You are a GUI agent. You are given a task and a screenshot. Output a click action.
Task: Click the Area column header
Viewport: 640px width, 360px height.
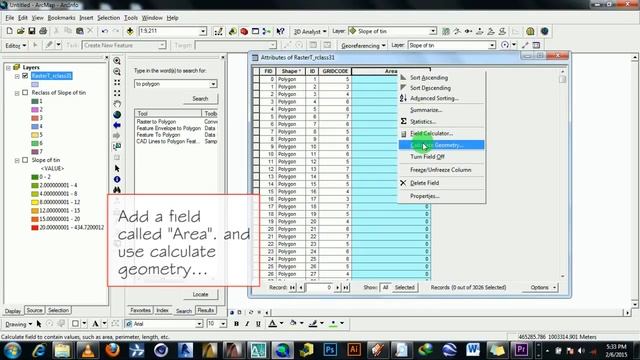pos(391,71)
